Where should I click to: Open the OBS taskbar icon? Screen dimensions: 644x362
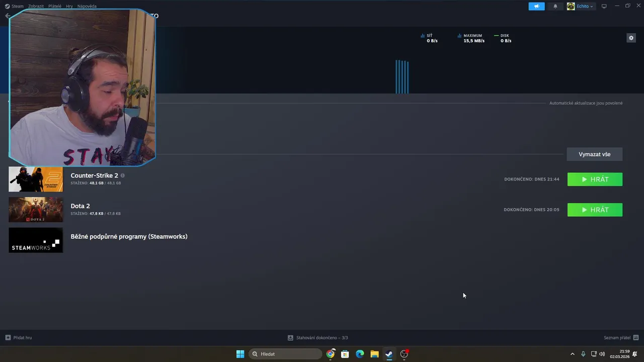point(404,354)
